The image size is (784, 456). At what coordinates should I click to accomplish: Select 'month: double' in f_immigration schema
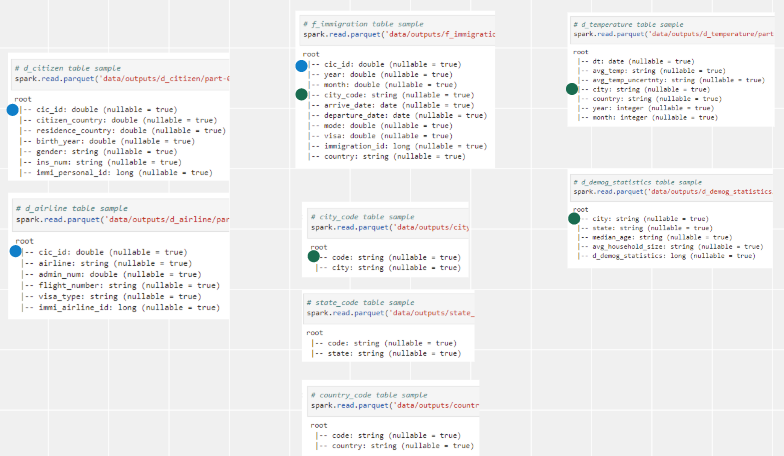pyautogui.click(x=382, y=84)
